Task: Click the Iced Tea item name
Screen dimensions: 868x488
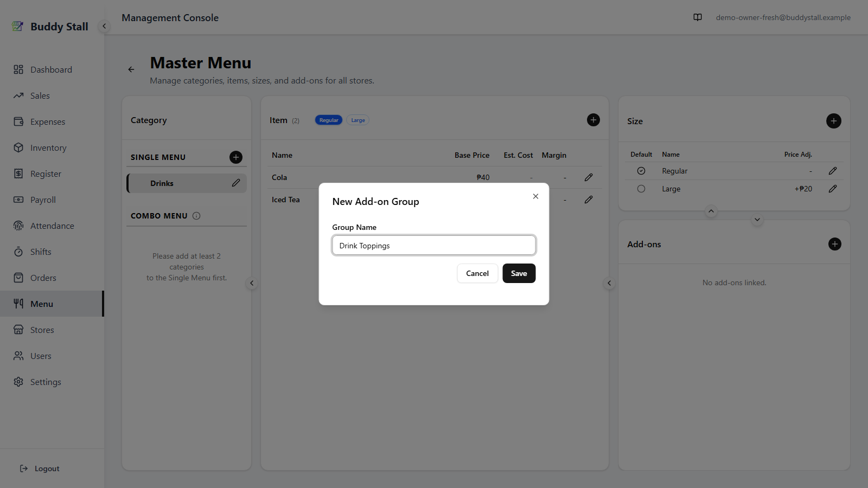Action: click(286, 200)
